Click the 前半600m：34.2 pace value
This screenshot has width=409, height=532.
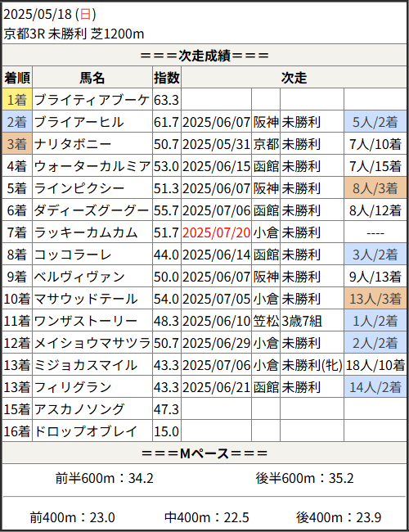105,478
